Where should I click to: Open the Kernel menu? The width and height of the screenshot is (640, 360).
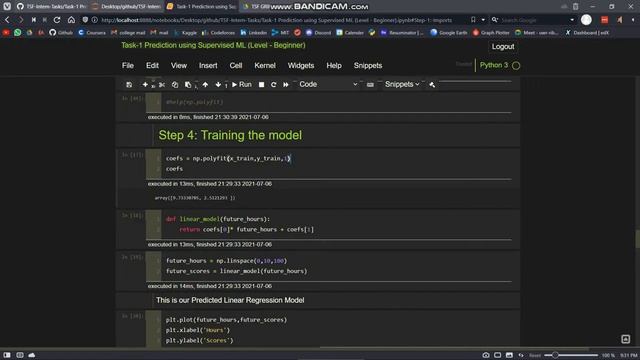265,66
